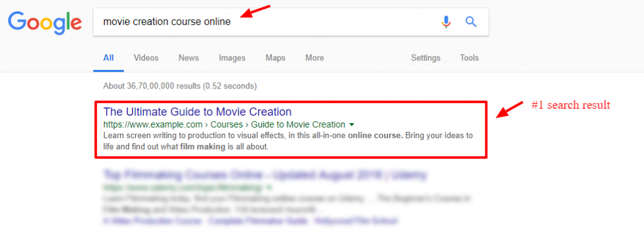Open blurred Top Filmmaking Courses Online result

pos(265,175)
